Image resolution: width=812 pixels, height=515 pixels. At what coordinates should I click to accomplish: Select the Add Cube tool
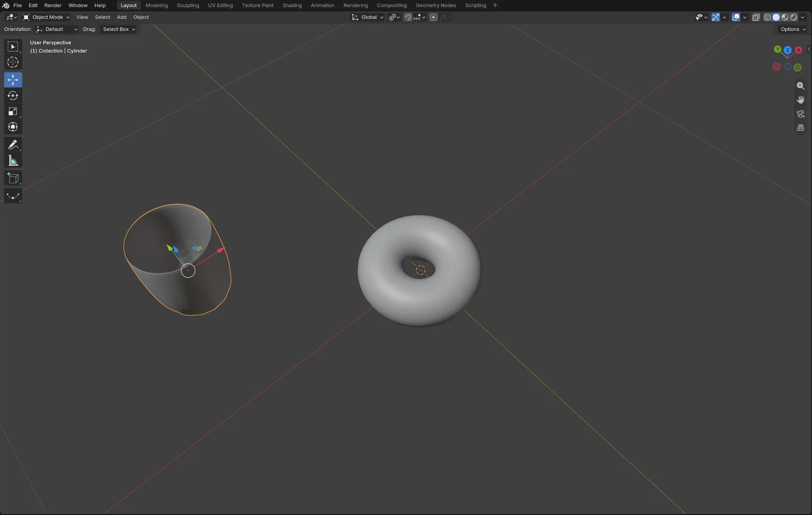click(13, 178)
